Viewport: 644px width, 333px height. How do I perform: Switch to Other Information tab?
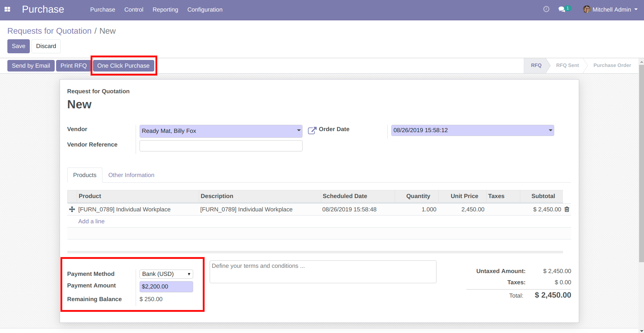click(131, 175)
